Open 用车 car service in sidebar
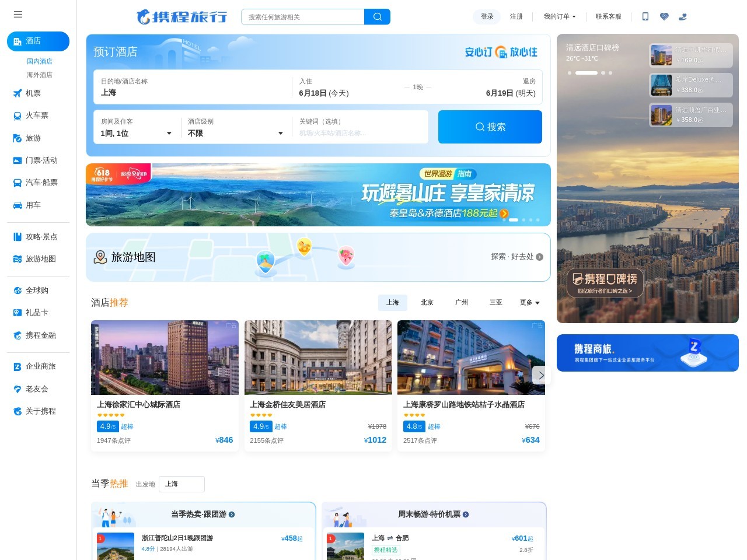This screenshot has width=747, height=560. 38,205
